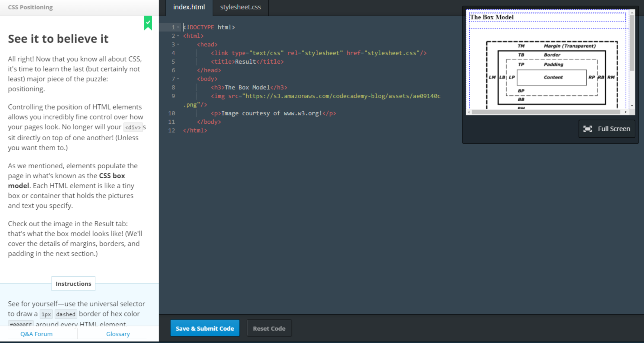Collapse the DOCTYPE line 1 fold arrow

(178, 27)
